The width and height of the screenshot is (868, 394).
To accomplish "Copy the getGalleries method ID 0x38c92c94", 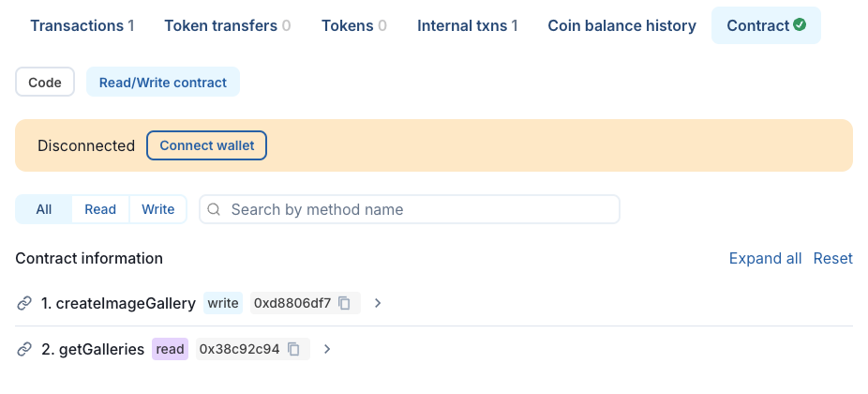I will coord(293,349).
